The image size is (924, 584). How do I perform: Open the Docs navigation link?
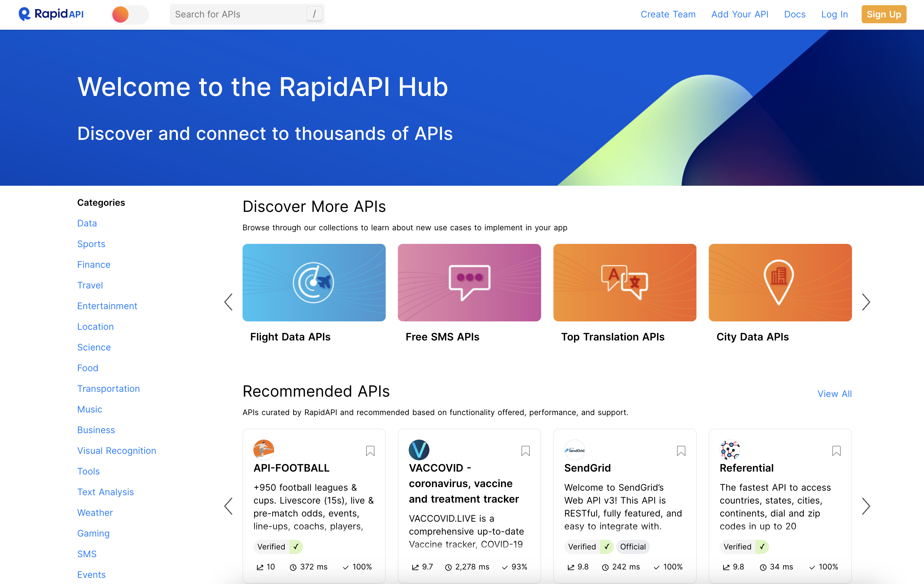click(x=794, y=14)
